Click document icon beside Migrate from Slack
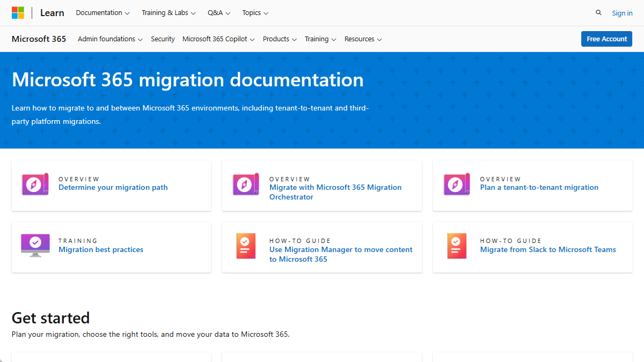 (457, 246)
